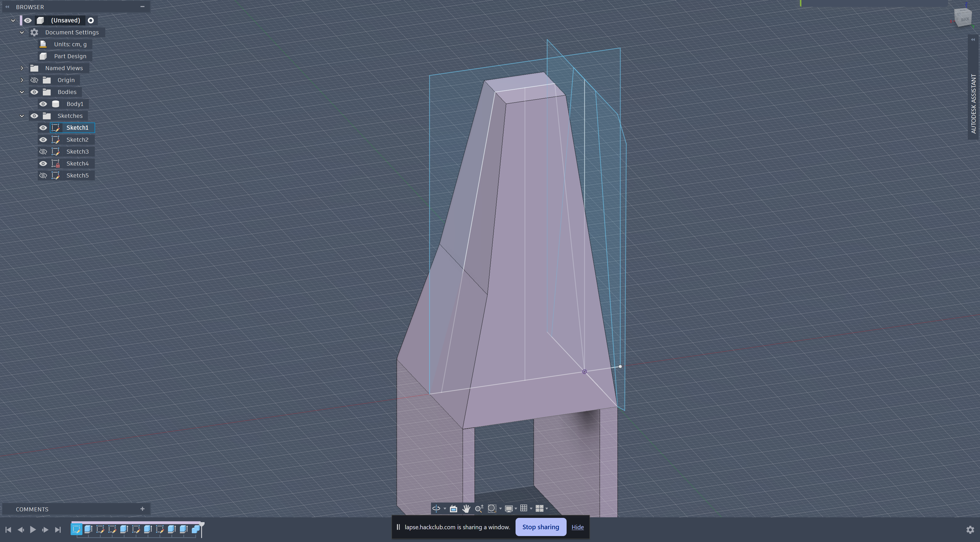
Task: Click the Sketch2 sketch icon
Action: 56,140
